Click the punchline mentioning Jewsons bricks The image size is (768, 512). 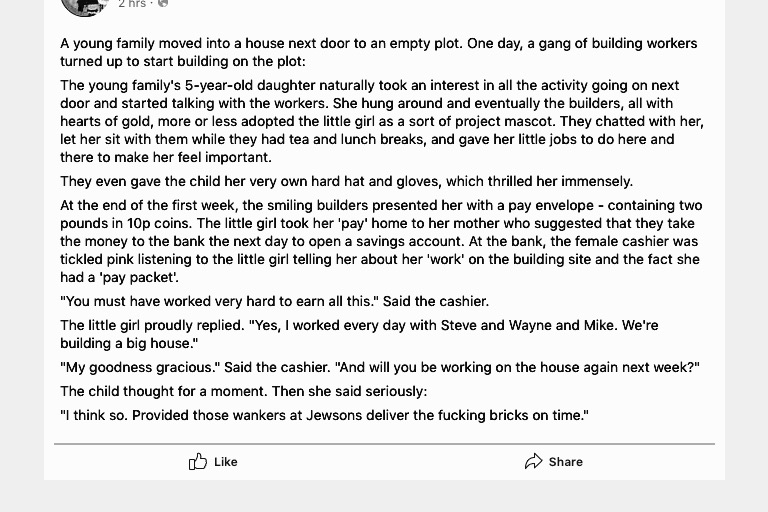tap(324, 415)
